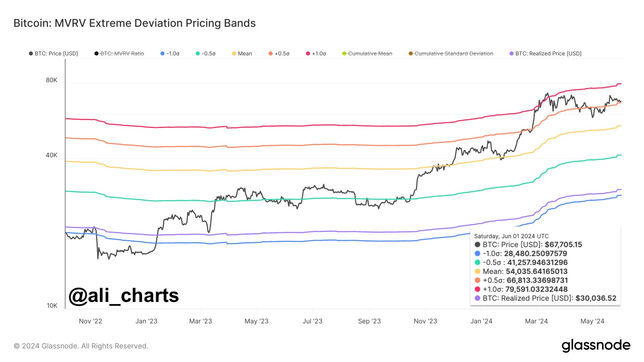Image resolution: width=644 pixels, height=362 pixels.
Task: Select the Mar '24 x-axis label
Action: point(536,321)
